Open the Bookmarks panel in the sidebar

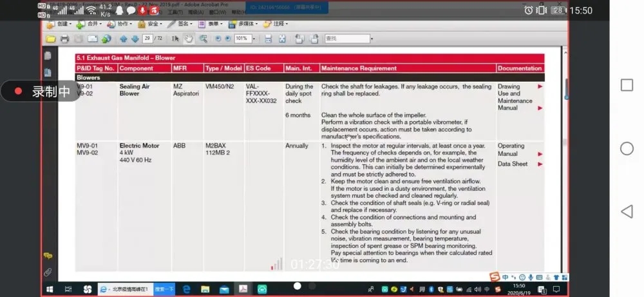(48, 73)
